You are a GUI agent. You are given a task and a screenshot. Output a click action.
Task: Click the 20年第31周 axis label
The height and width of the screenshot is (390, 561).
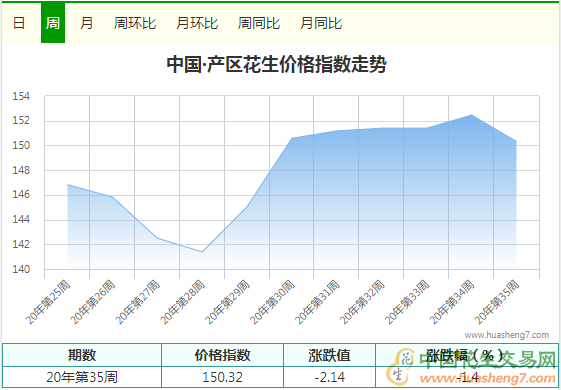point(317,302)
